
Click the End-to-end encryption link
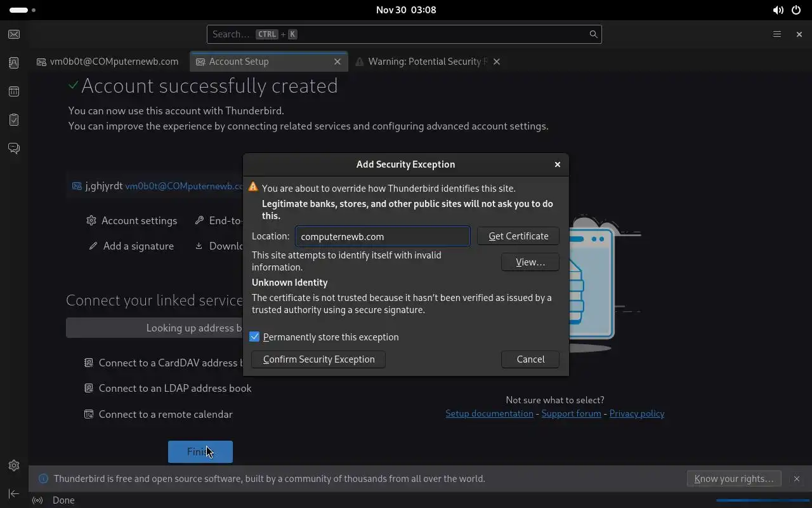219,220
